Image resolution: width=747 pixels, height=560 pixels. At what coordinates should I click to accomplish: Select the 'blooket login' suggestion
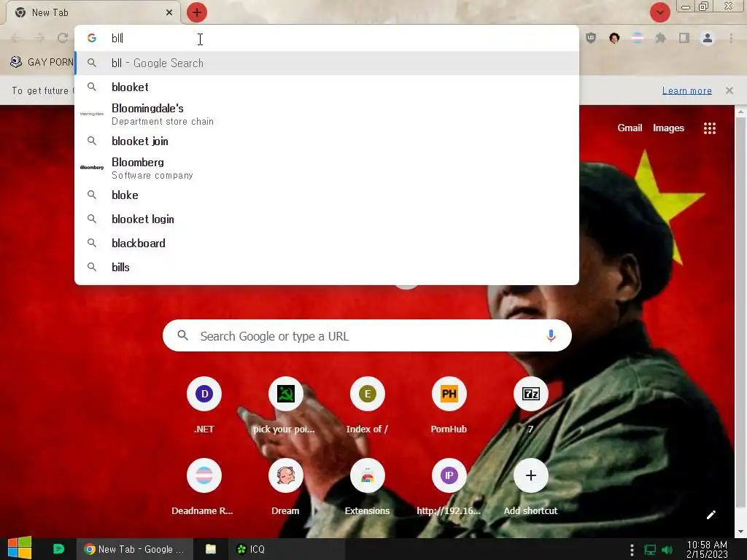(326, 219)
